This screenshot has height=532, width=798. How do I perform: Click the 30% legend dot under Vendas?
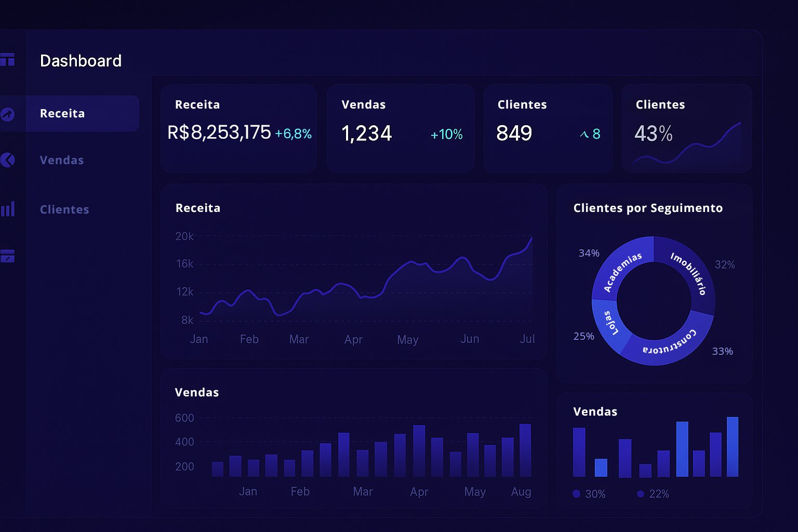coord(576,494)
